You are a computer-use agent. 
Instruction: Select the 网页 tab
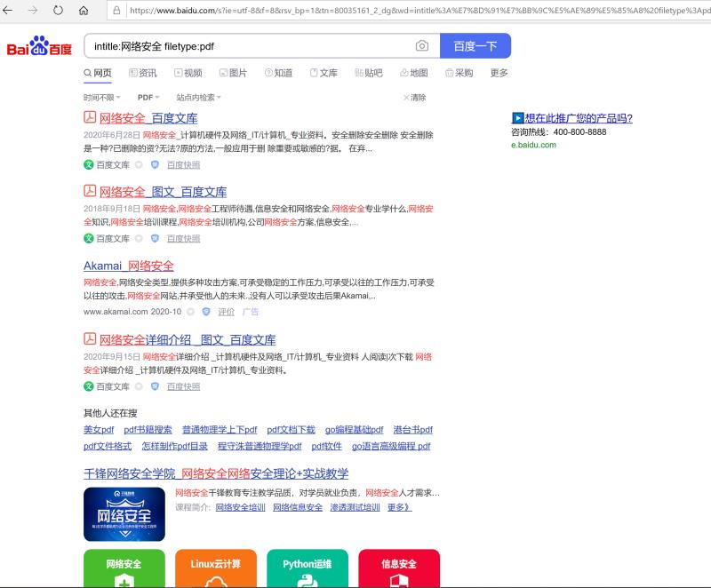(98, 73)
